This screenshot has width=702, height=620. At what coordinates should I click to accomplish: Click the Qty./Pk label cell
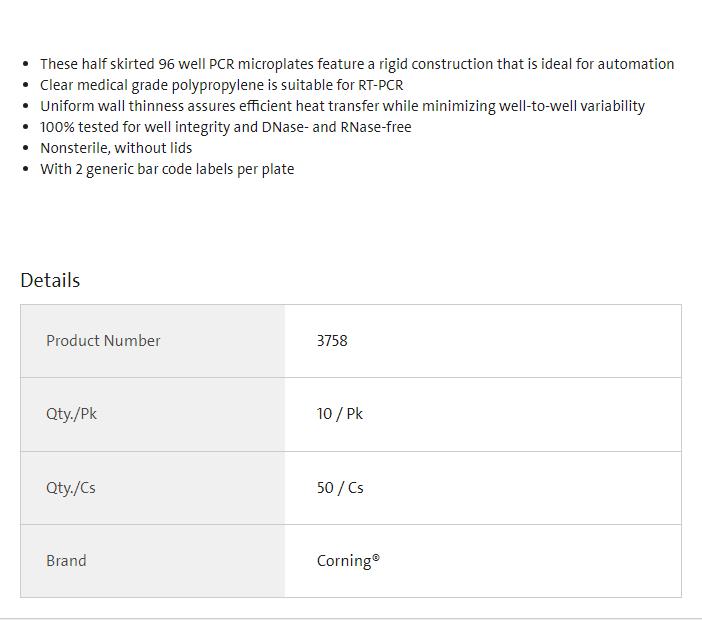tap(72, 414)
